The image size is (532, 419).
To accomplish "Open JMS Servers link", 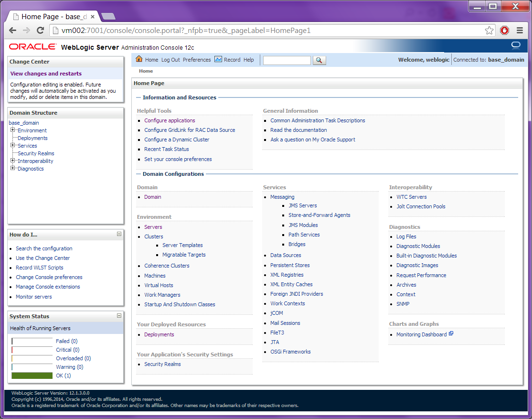I will click(303, 206).
